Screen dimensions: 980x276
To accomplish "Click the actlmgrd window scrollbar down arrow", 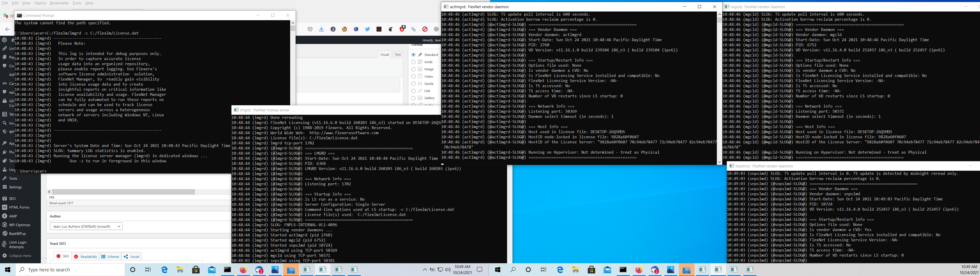I will pyautogui.click(x=719, y=162).
